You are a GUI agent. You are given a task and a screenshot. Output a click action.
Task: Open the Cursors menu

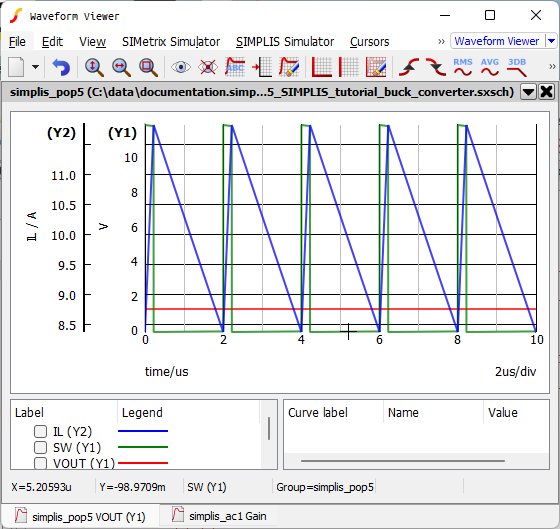[369, 42]
